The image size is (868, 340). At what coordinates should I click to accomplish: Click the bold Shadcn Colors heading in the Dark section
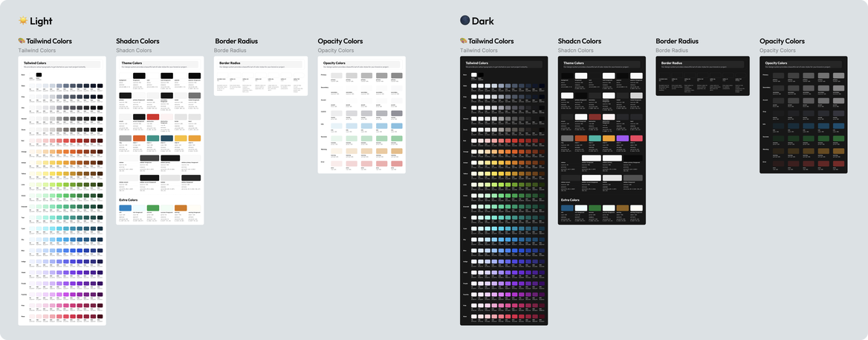tap(580, 41)
